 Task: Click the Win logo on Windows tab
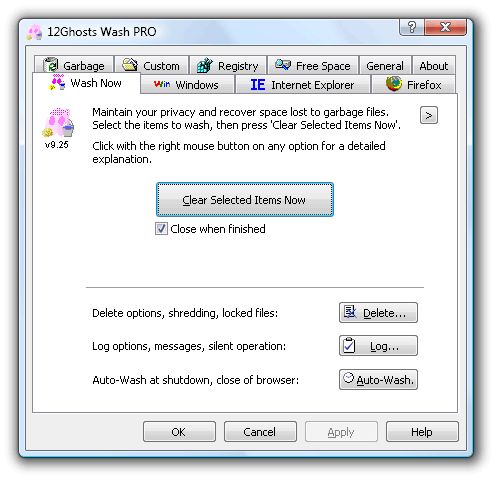[x=162, y=84]
